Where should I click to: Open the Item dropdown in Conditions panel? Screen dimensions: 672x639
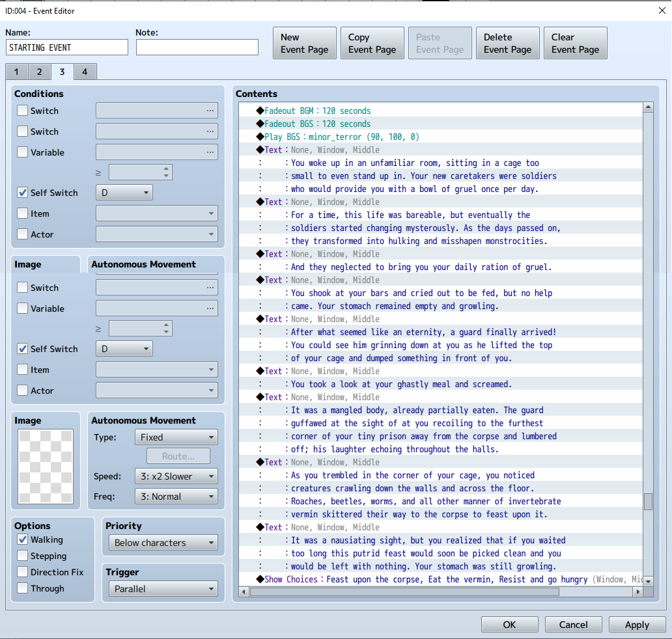[157, 213]
